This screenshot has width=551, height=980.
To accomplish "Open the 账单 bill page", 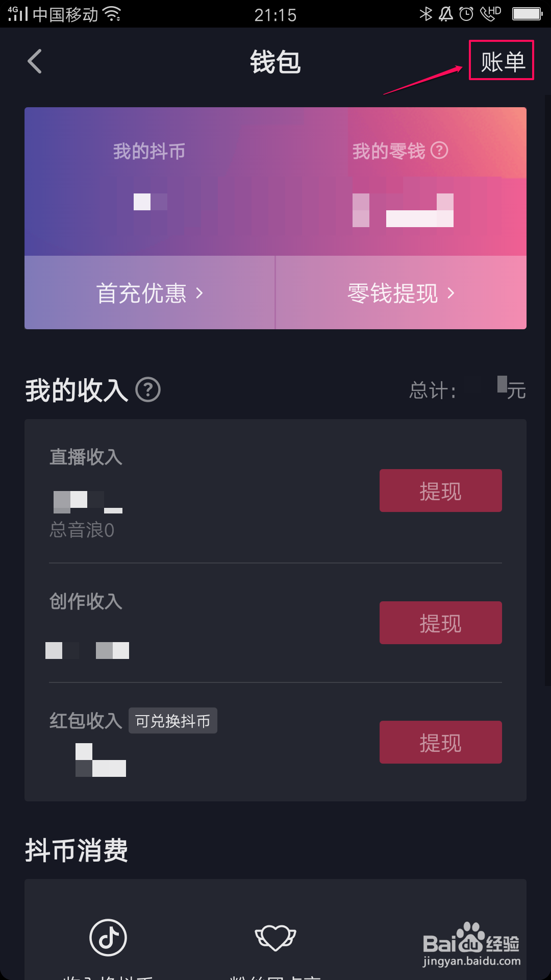I will (503, 62).
